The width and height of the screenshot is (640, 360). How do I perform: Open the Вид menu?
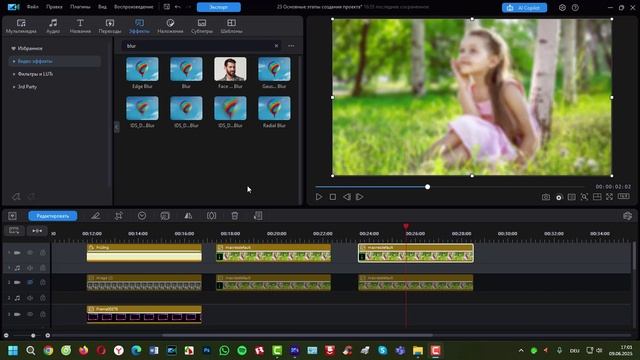(x=102, y=7)
